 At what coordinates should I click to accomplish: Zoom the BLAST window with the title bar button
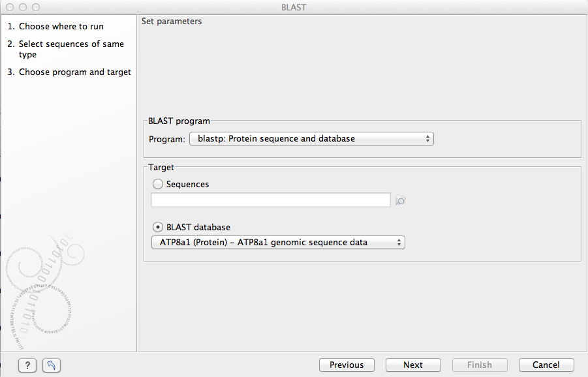click(x=35, y=7)
